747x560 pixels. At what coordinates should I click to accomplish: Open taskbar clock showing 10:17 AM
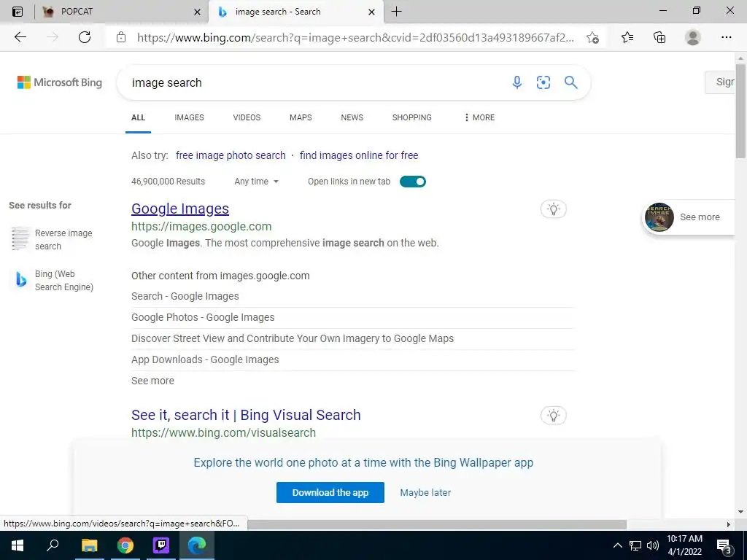tap(684, 545)
